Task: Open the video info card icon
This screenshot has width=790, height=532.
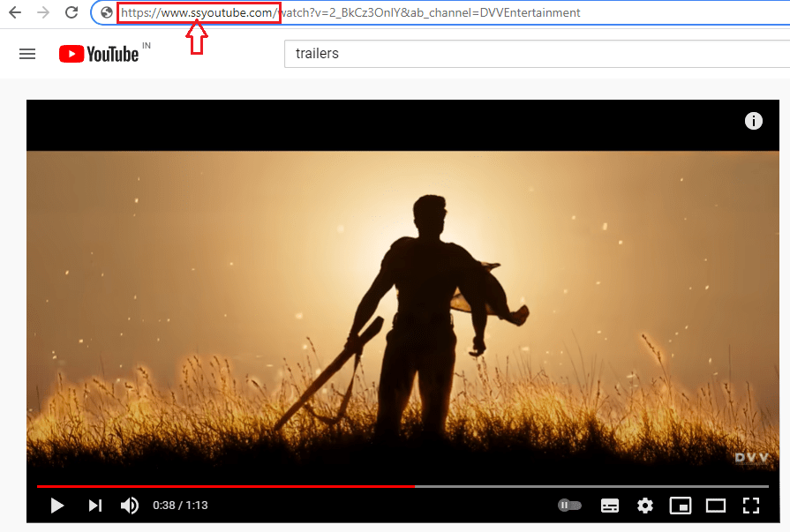Action: (x=753, y=121)
